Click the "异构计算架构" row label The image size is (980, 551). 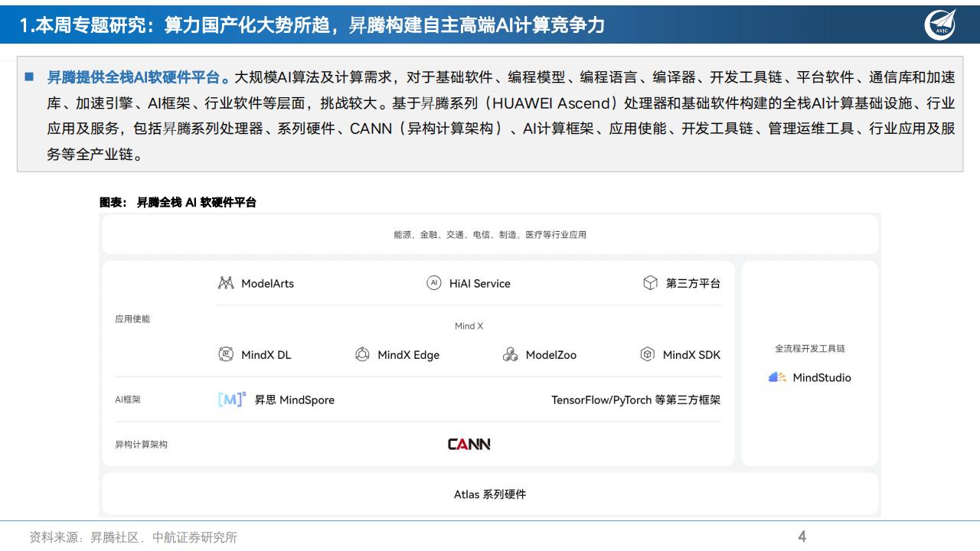click(x=142, y=445)
